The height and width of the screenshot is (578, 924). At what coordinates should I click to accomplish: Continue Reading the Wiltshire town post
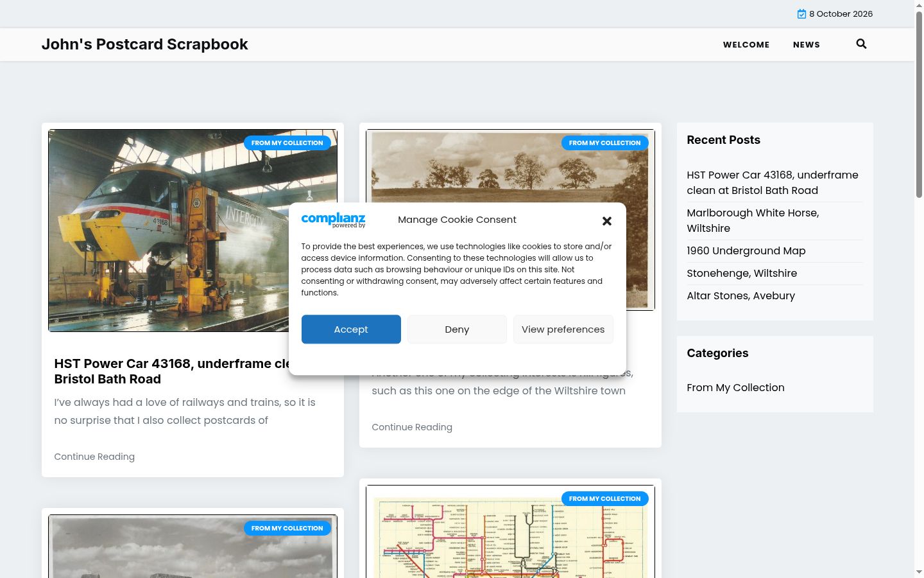pyautogui.click(x=412, y=427)
